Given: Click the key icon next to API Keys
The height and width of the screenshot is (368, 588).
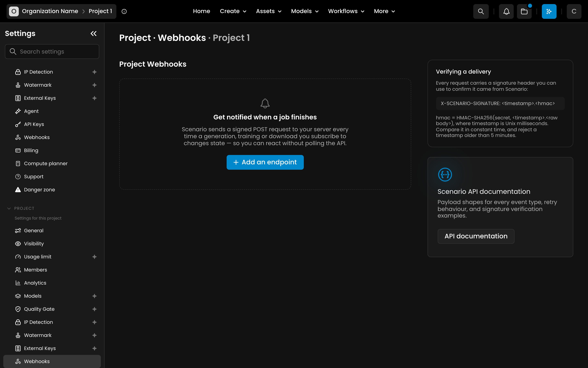Looking at the screenshot, I should (18, 124).
